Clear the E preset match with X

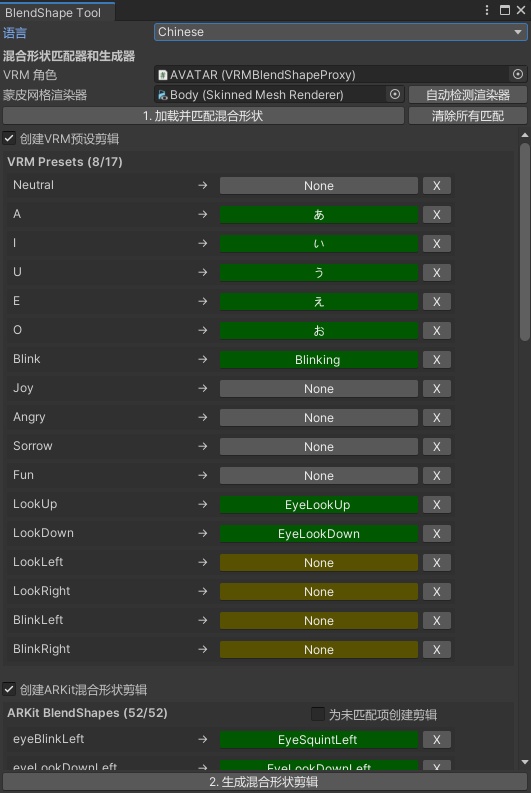[436, 301]
